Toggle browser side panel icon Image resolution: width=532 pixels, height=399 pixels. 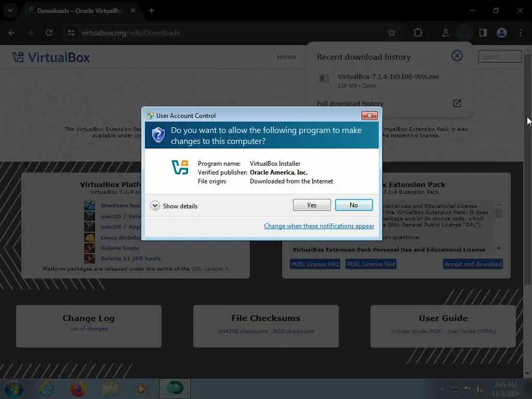point(483,33)
